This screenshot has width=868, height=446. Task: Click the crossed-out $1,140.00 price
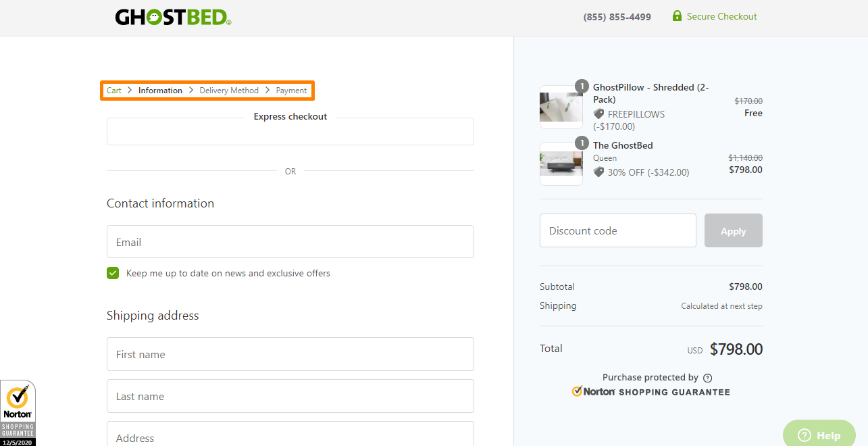(745, 157)
